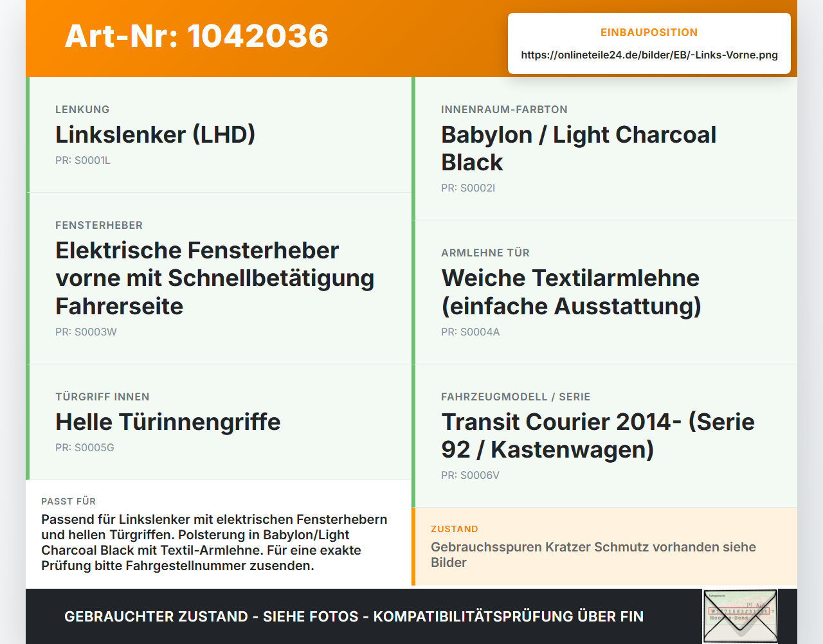The height and width of the screenshot is (644, 823).
Task: Select the Elektrische Fensterheber card
Action: (219, 278)
